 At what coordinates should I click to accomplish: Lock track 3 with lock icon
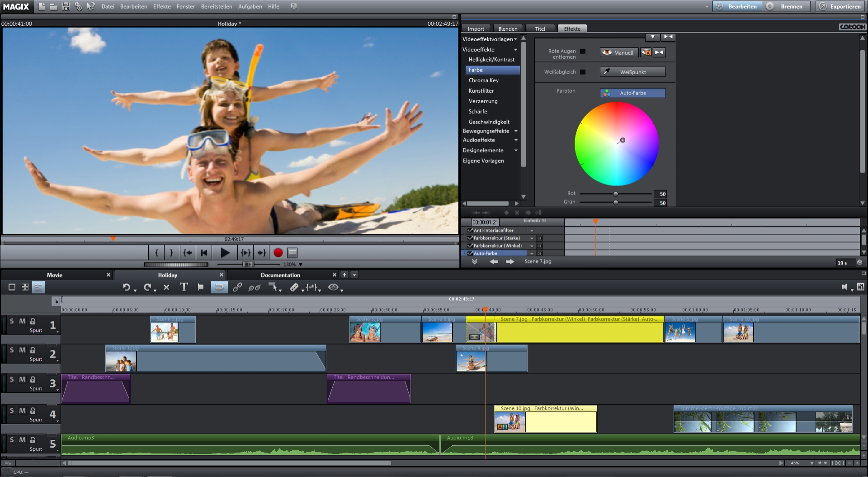click(33, 379)
